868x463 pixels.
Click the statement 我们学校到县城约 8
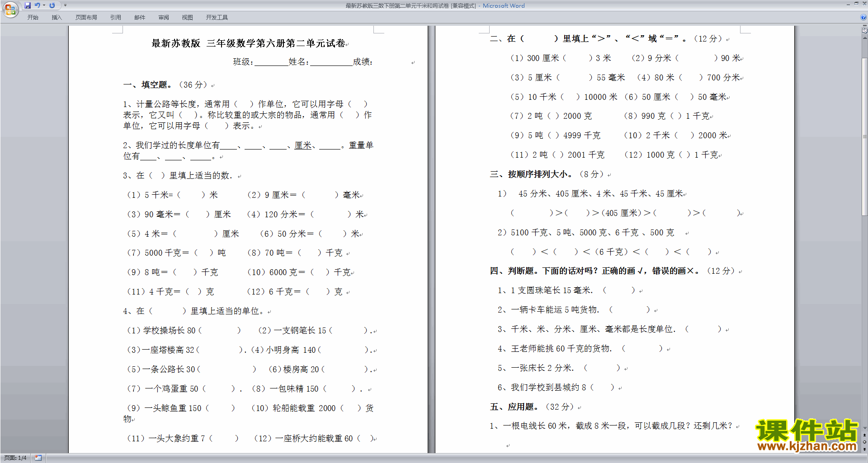[x=548, y=388]
